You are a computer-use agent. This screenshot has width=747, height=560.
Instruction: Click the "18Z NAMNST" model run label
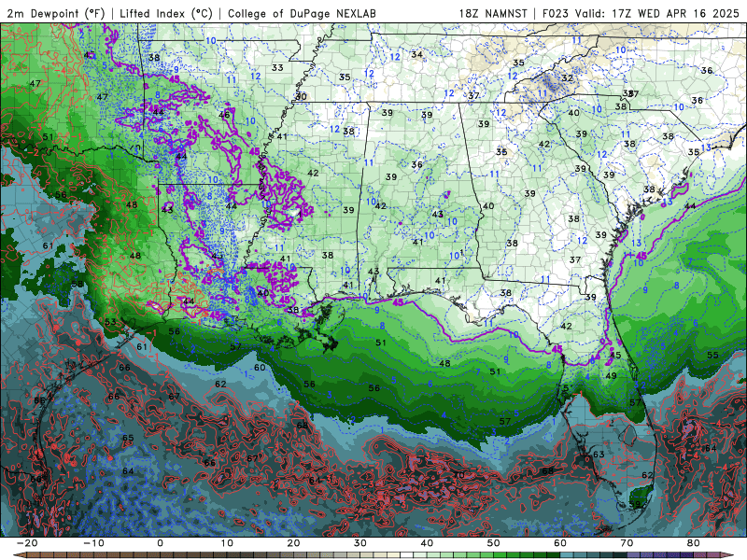(x=493, y=14)
